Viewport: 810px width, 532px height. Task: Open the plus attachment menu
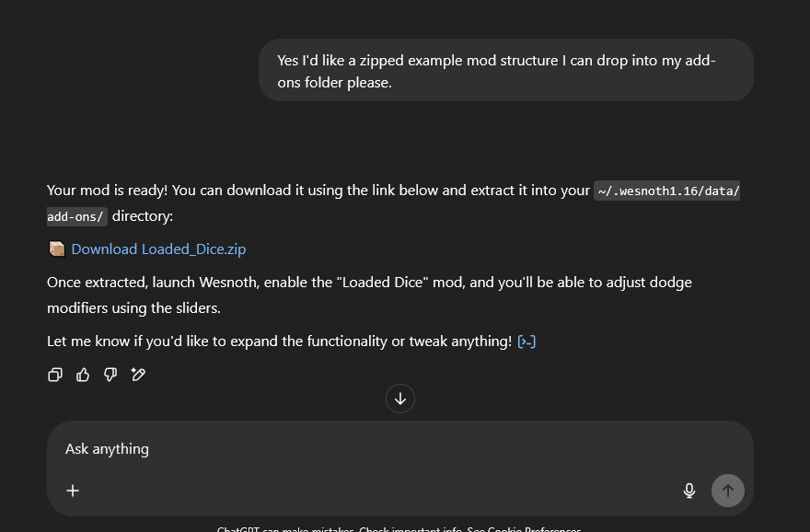point(73,491)
